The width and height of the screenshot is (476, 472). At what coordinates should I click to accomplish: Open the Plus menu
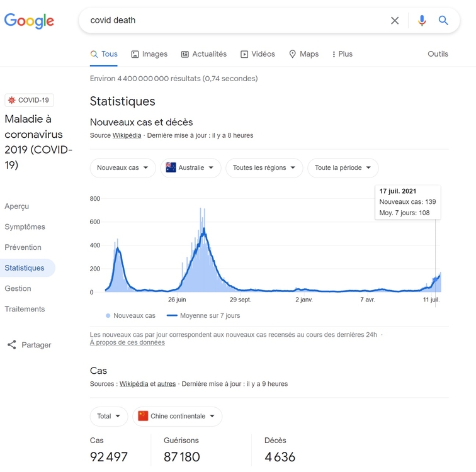[x=342, y=54]
